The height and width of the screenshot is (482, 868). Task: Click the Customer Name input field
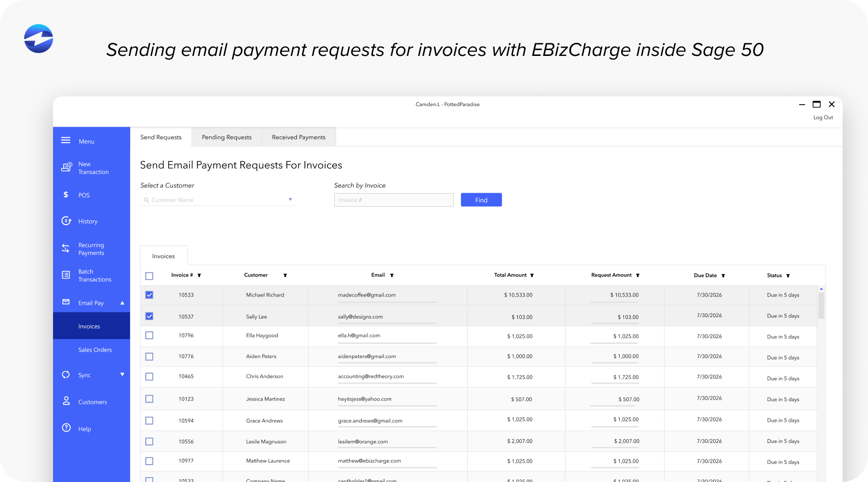(218, 200)
